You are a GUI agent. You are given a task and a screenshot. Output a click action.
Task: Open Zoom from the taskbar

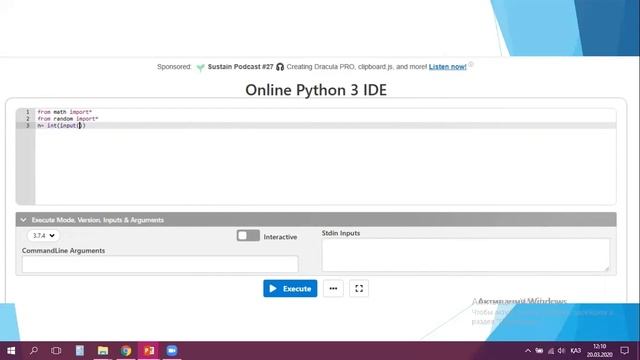click(172, 351)
